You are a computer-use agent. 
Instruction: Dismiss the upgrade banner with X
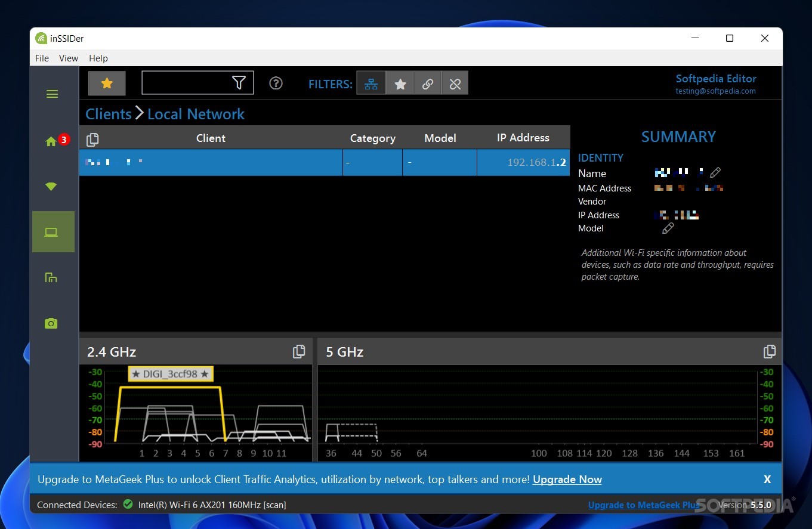coord(767,479)
